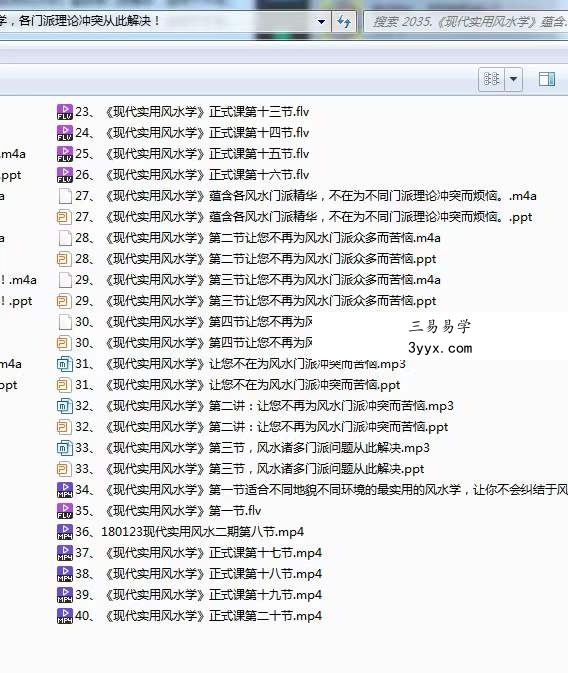Click PPT icon of 28 第二节 ppt file

(x=64, y=259)
